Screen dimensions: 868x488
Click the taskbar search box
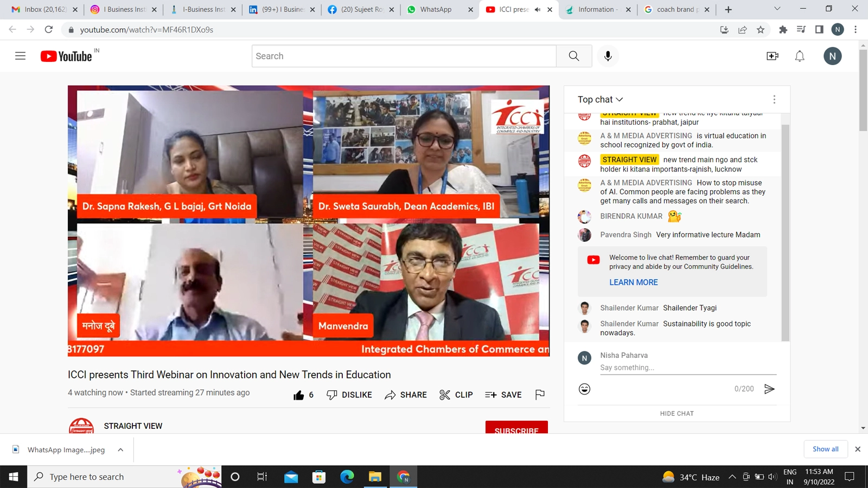click(x=125, y=477)
